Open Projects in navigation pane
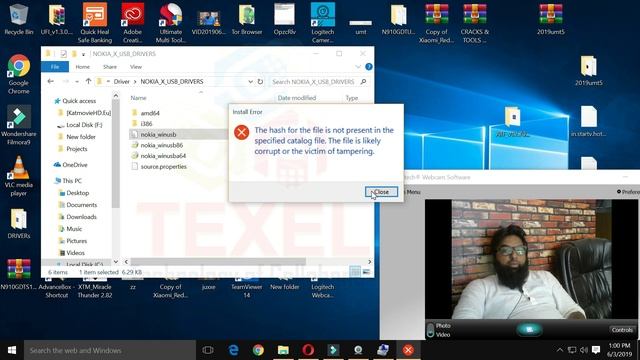 pyautogui.click(x=73, y=149)
